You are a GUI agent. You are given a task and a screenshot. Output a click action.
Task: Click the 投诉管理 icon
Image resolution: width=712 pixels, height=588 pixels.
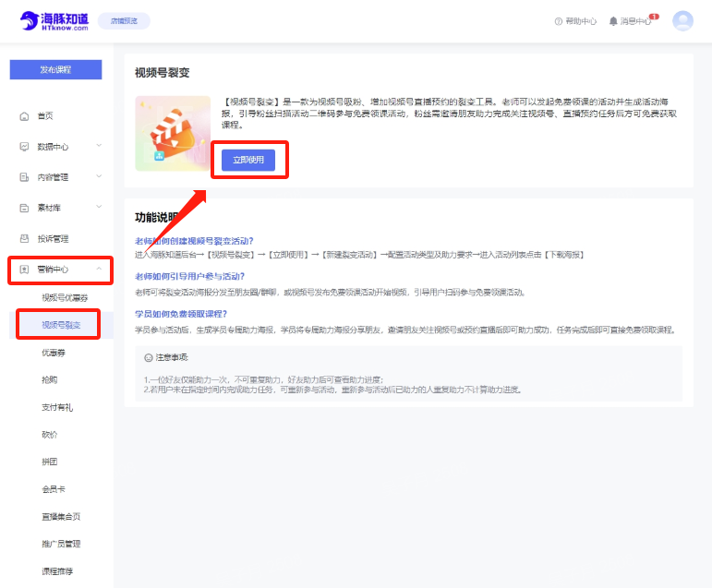pyautogui.click(x=25, y=238)
